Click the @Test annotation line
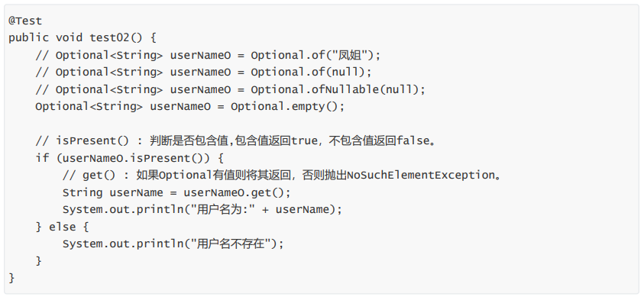The width and height of the screenshot is (644, 300). point(25,21)
